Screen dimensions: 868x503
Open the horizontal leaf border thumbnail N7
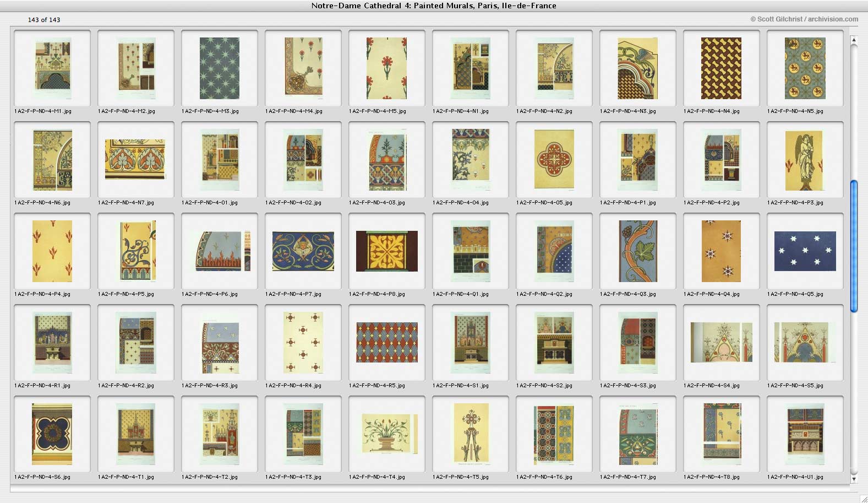pos(135,159)
